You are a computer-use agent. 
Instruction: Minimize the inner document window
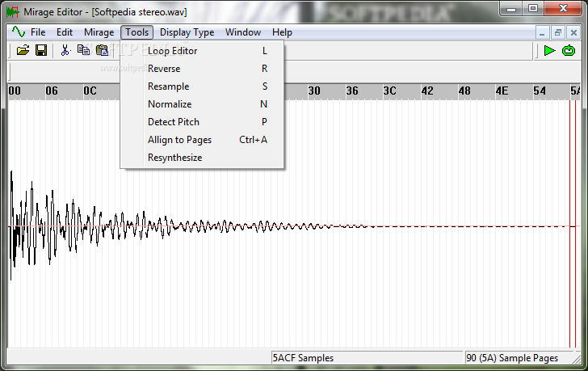pyautogui.click(x=542, y=32)
